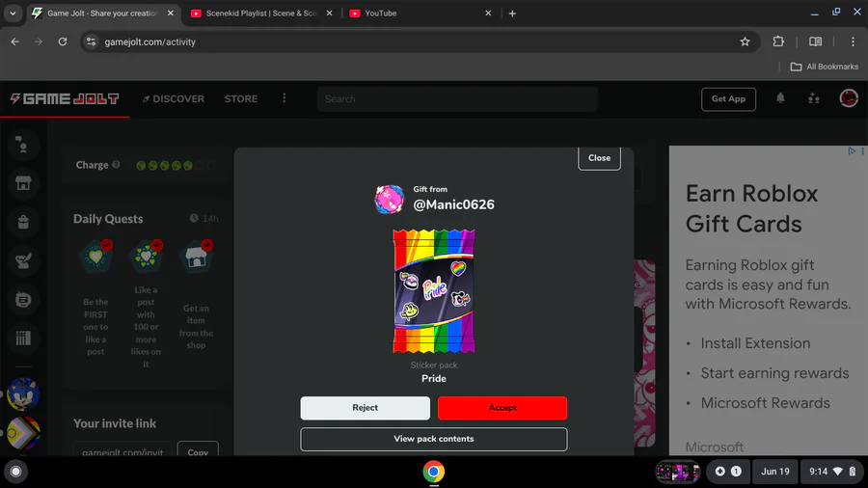Open the 'Get an item from the shop' quest
Image resolution: width=868 pixels, height=488 pixels.
196,296
